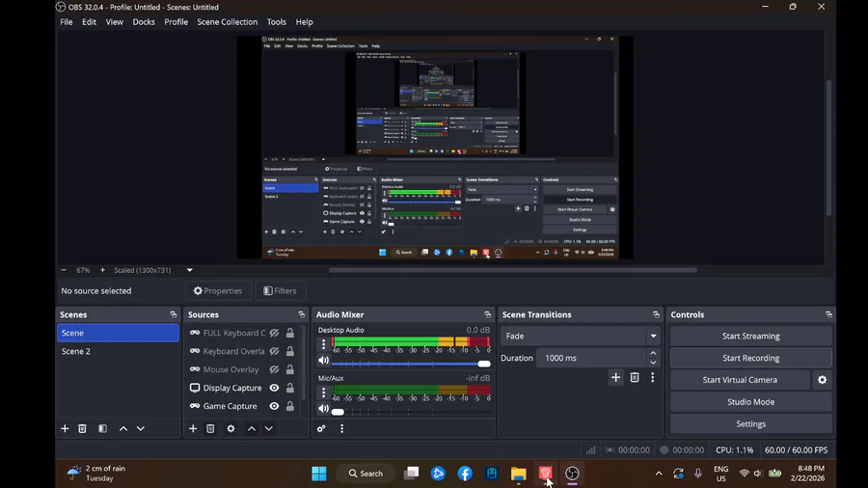Screen dimensions: 868x488
Task: Select the Display Capture source row
Action: [244, 388]
